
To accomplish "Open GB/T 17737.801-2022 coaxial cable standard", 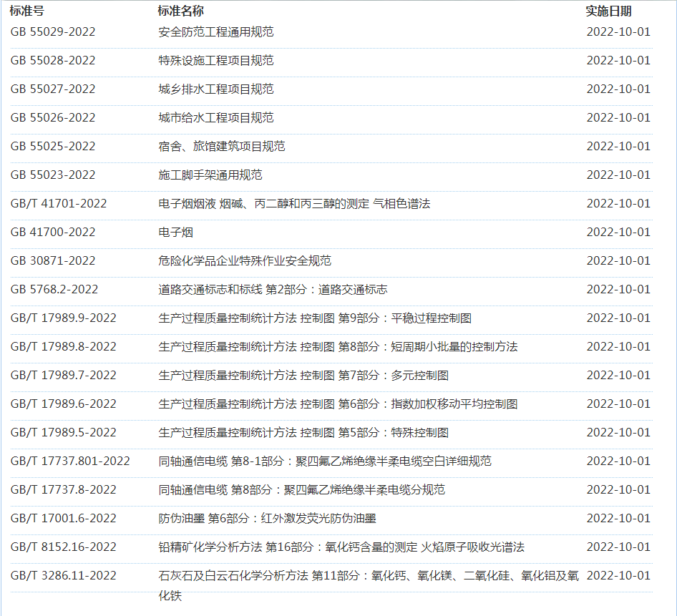I will [x=70, y=461].
